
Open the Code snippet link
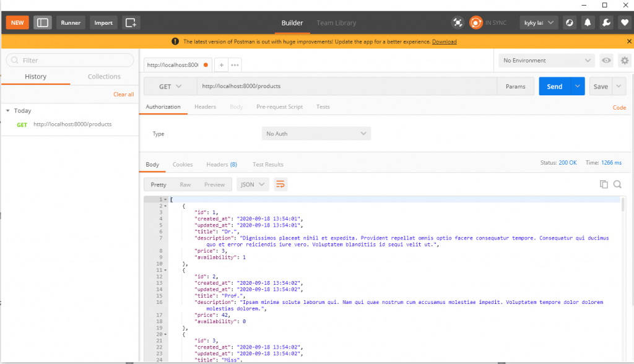tap(619, 107)
